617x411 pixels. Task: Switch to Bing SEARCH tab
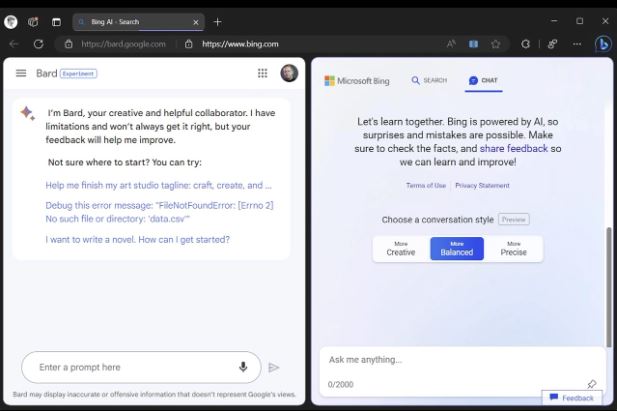(x=429, y=81)
